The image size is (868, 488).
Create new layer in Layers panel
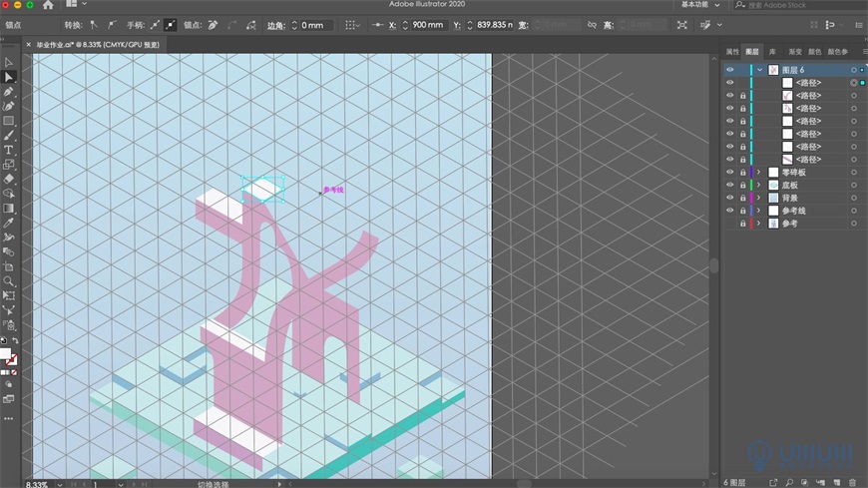pyautogui.click(x=836, y=482)
